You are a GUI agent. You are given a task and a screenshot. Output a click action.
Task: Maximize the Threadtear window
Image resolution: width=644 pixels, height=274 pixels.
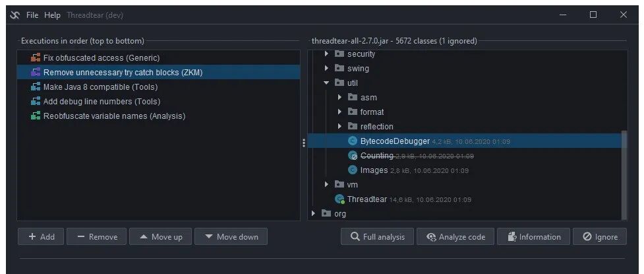(593, 15)
